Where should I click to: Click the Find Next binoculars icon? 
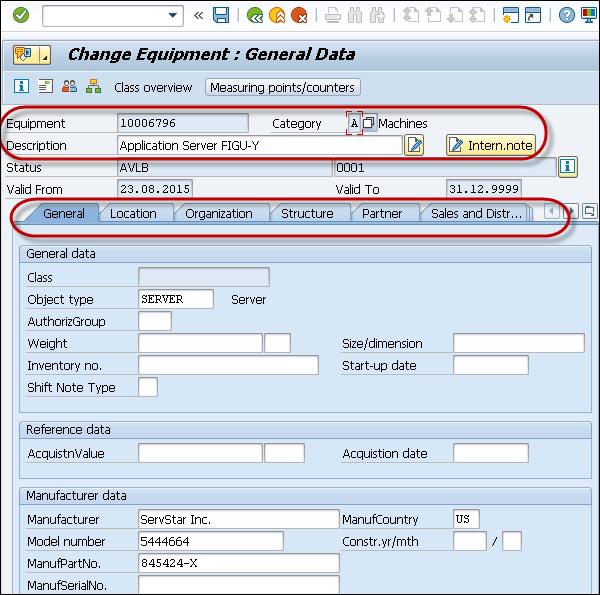point(377,16)
